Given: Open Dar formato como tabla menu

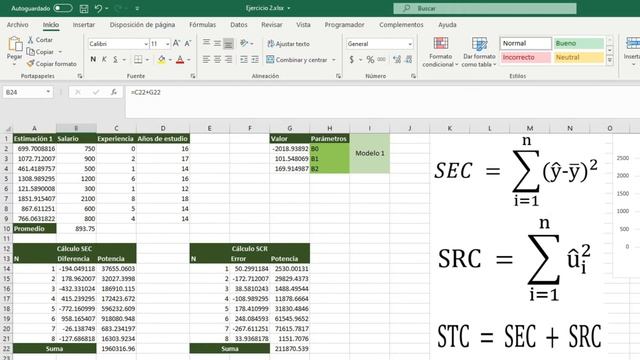Looking at the screenshot, I should pyautogui.click(x=479, y=52).
